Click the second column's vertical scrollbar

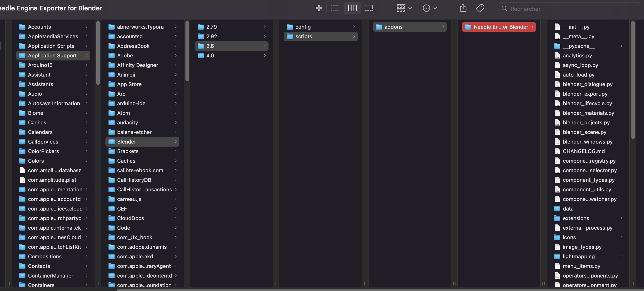pos(187,51)
